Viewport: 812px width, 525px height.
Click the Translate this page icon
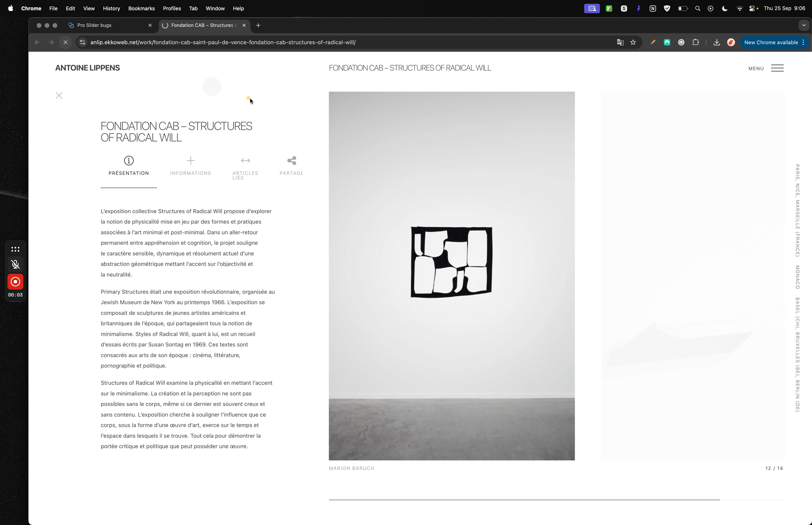(x=620, y=42)
